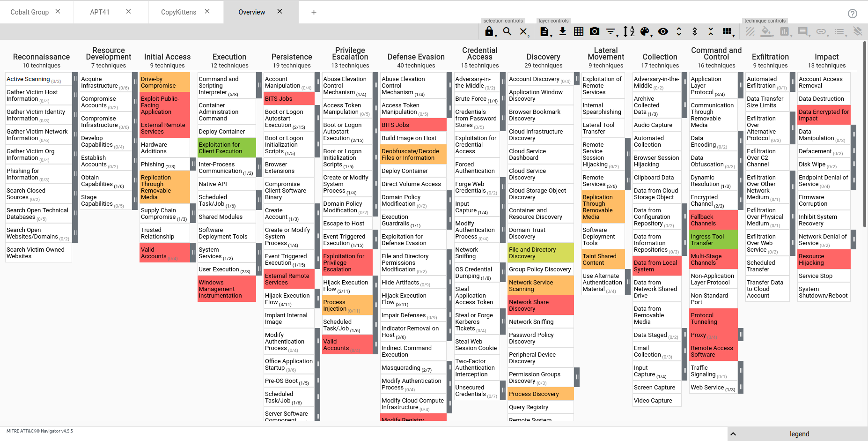The image size is (868, 441).
Task: Close the APT41 tab
Action: [128, 11]
